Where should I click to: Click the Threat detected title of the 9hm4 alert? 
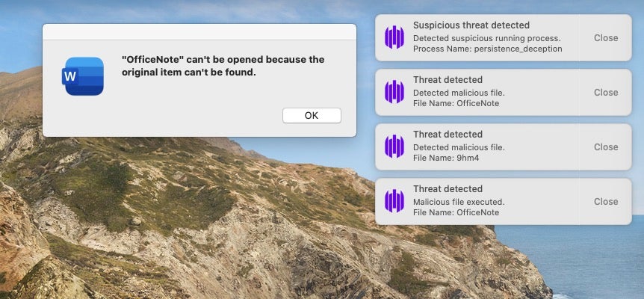448,135
